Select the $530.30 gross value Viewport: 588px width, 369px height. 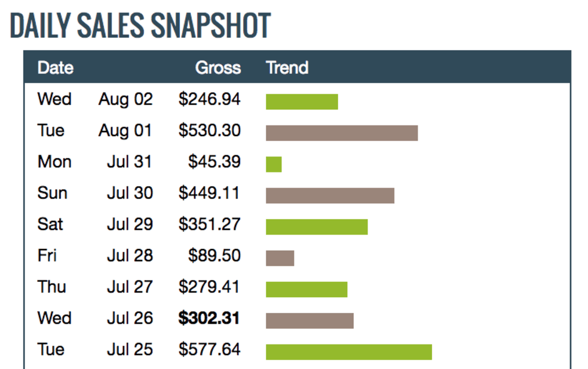pos(209,130)
